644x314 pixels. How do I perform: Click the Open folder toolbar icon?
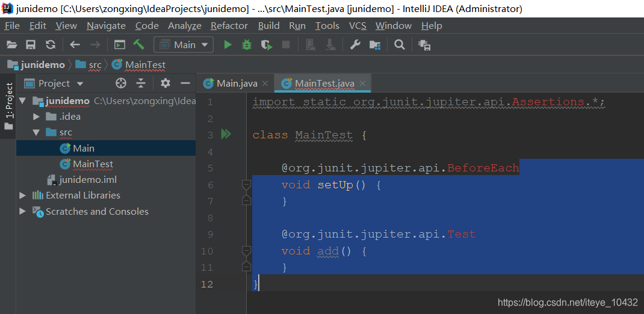point(12,45)
